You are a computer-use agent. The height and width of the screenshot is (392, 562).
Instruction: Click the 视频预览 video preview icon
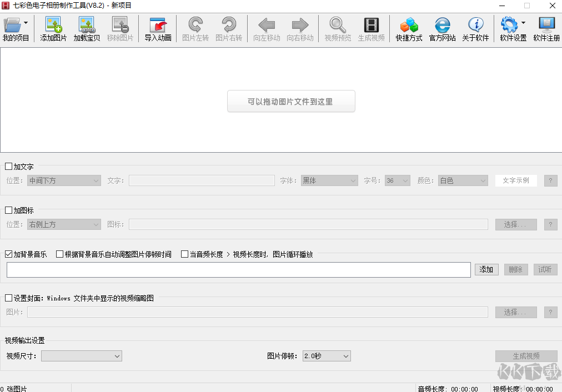337,29
